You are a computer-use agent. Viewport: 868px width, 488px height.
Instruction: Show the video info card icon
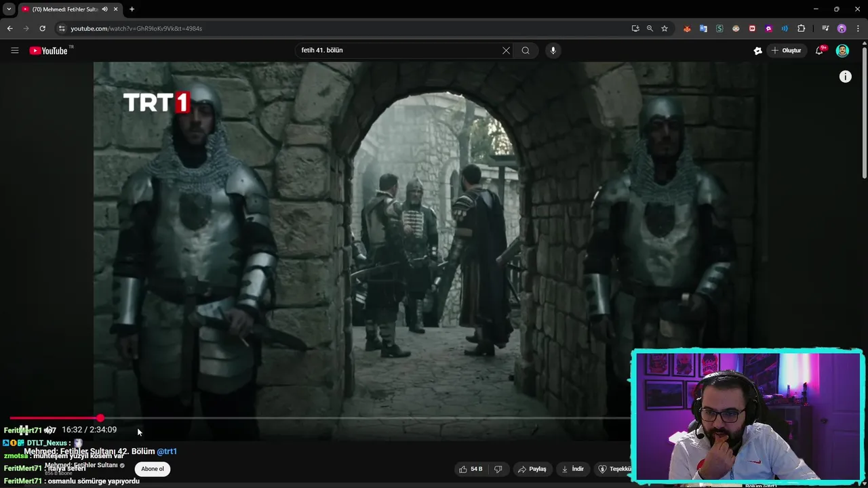(845, 77)
